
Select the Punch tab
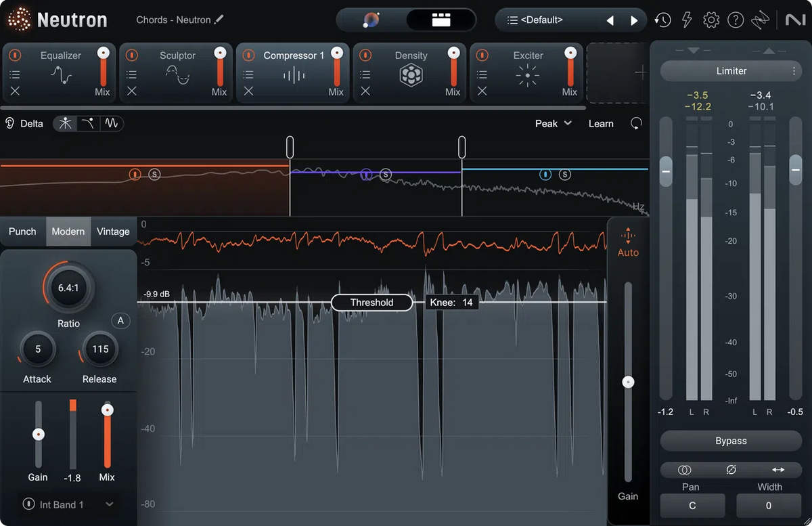click(22, 231)
